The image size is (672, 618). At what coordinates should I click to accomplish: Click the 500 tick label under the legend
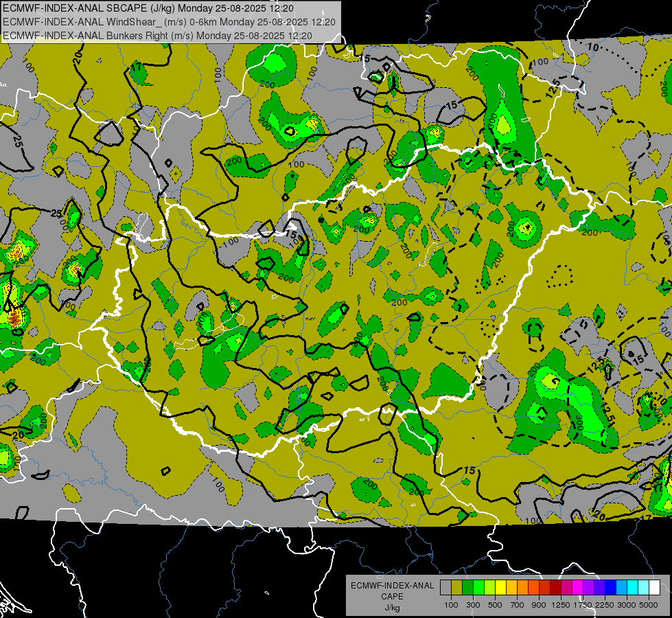[495, 605]
